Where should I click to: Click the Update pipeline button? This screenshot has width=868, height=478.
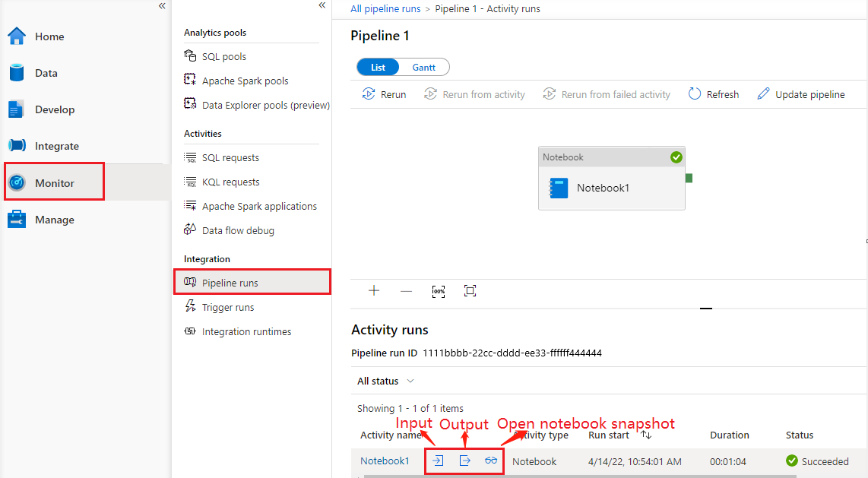(800, 93)
